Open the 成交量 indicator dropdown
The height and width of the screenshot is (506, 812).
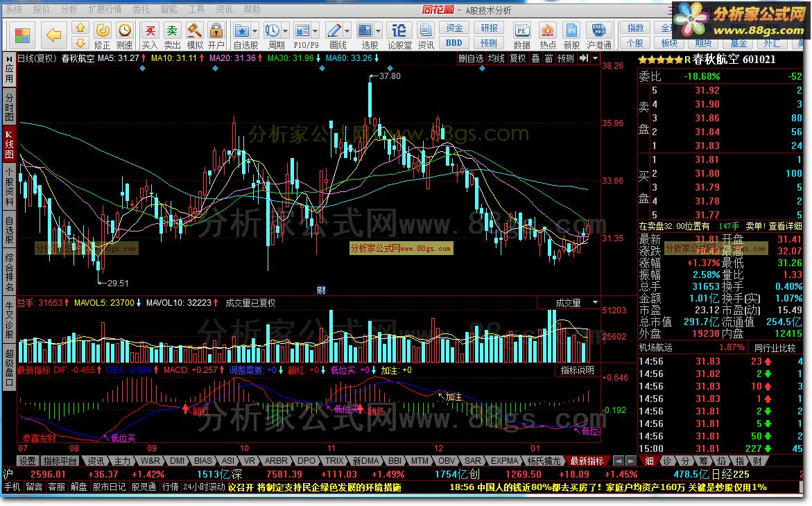(x=595, y=302)
